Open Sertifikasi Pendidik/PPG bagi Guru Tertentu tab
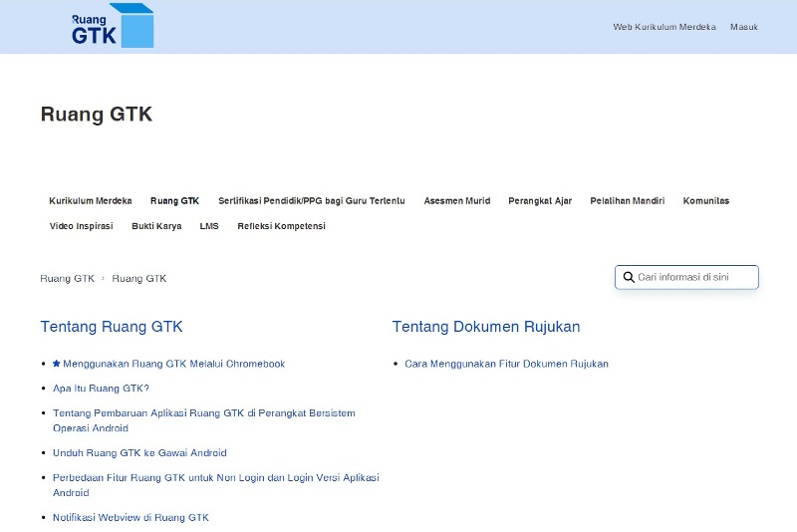This screenshot has width=797, height=532. [x=312, y=200]
